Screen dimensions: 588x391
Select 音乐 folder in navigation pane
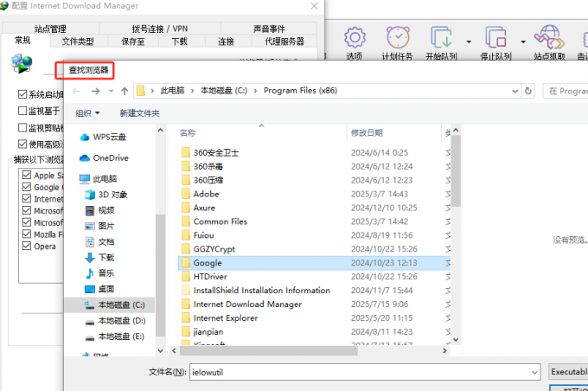pyautogui.click(x=99, y=273)
